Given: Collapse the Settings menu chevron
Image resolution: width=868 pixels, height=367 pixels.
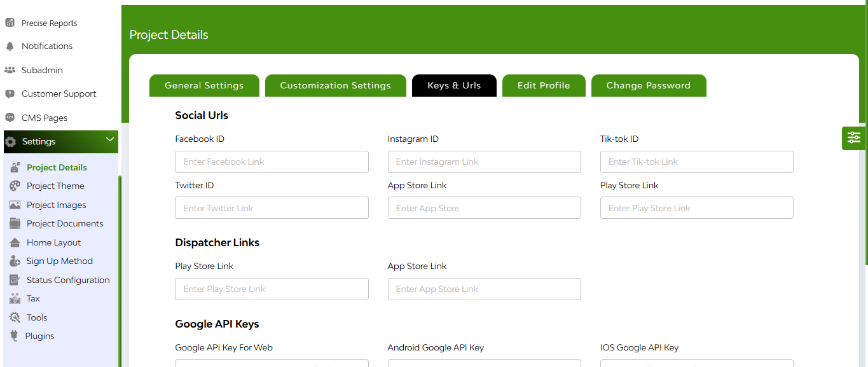Looking at the screenshot, I should 110,140.
